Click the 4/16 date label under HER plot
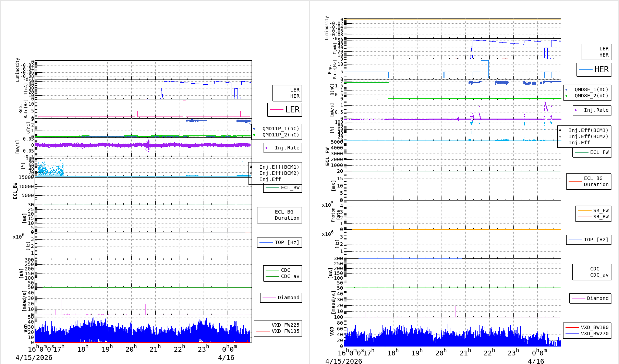 click(535, 361)
